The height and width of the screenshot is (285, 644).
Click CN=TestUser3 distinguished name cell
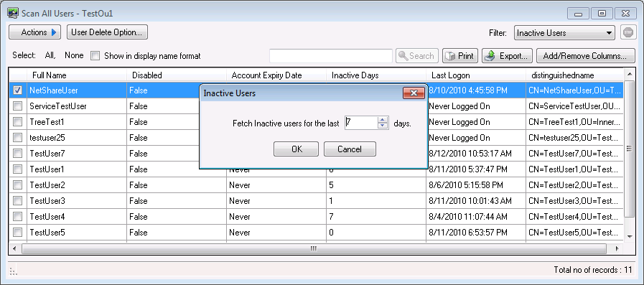coord(574,201)
